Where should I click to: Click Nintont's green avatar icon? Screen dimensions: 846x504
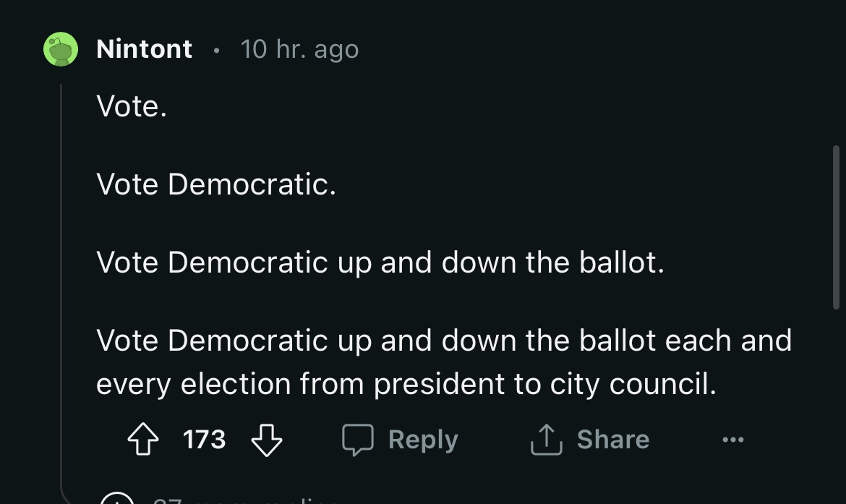click(61, 49)
